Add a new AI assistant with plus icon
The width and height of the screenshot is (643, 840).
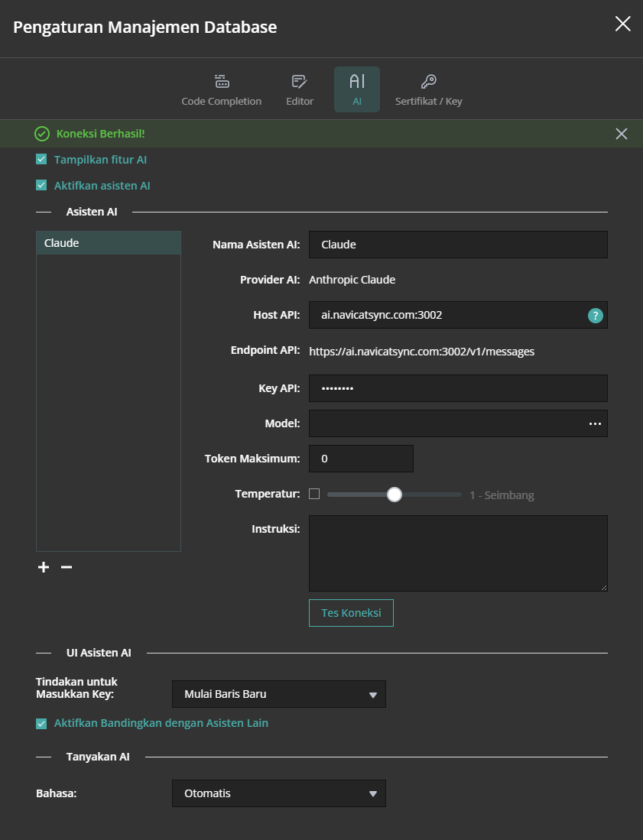coord(44,567)
